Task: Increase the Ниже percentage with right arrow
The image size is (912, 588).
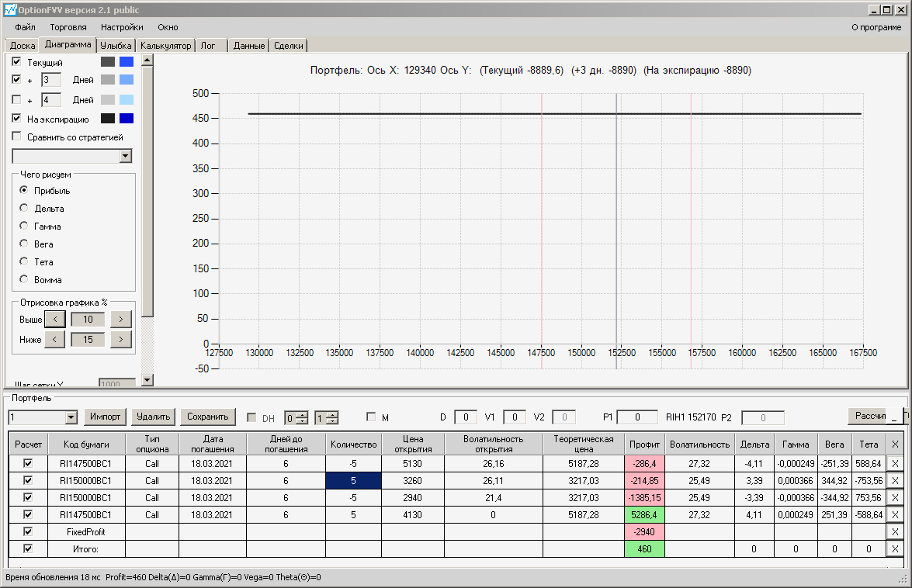Action: click(120, 339)
